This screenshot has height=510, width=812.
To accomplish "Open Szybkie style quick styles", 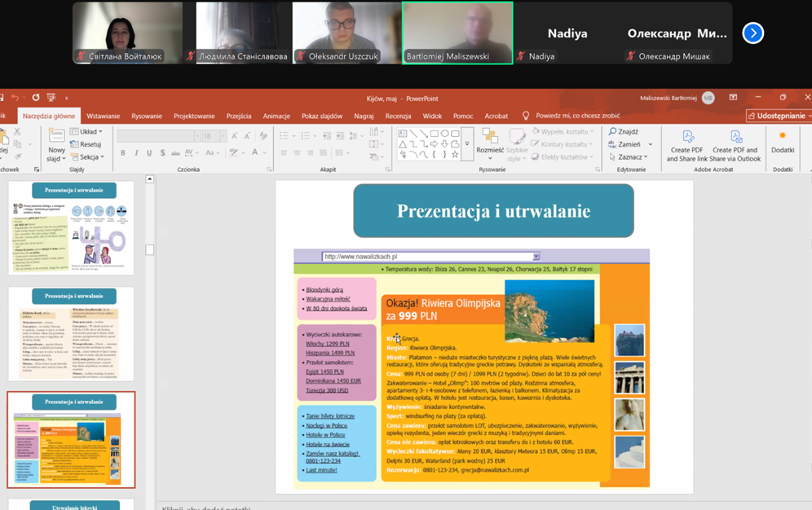I will tap(517, 145).
